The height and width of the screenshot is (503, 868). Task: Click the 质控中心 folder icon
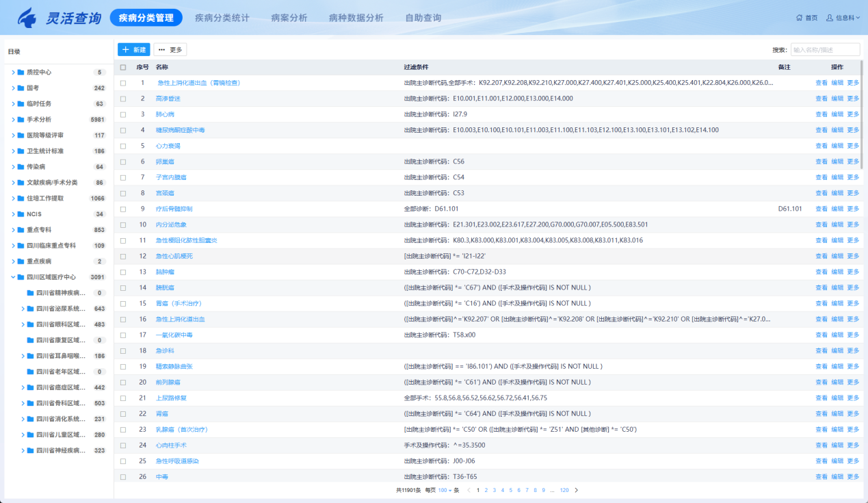21,73
